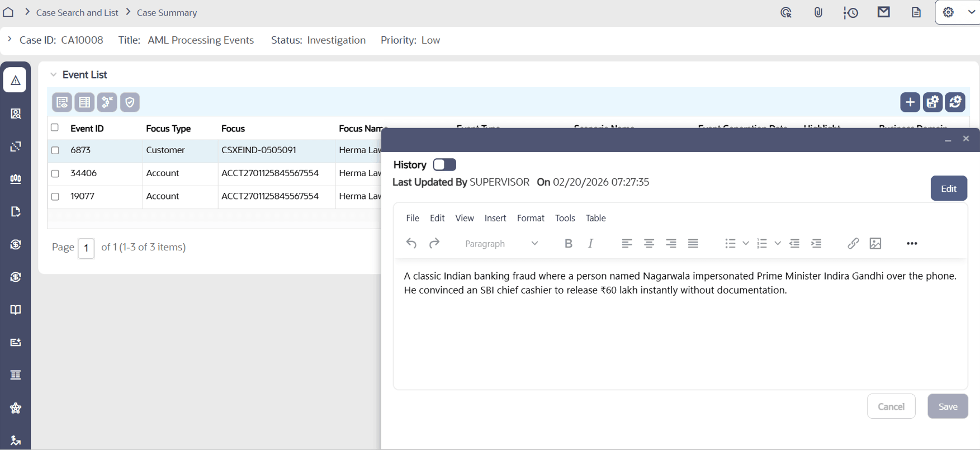
Task: Open the attachments paperclip icon
Action: tap(818, 12)
